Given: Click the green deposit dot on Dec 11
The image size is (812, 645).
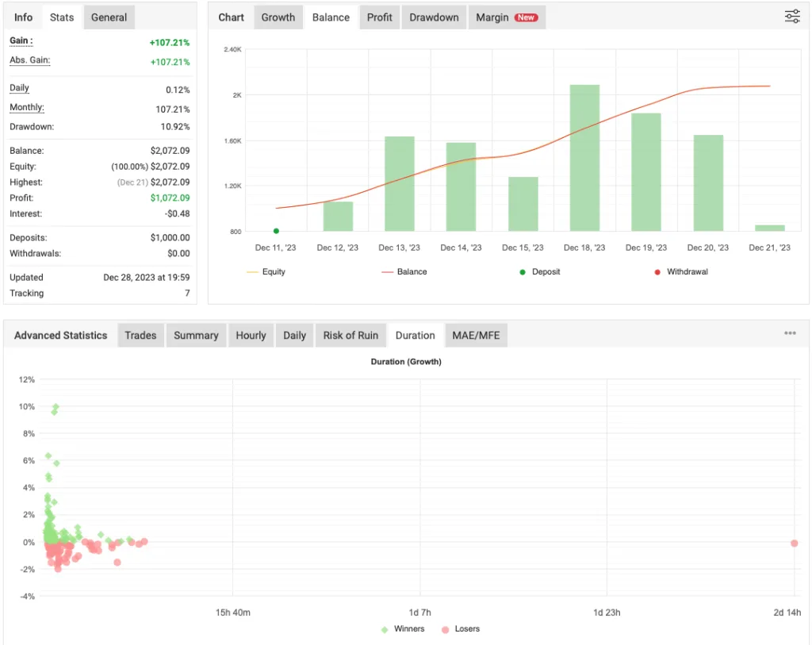Looking at the screenshot, I should pos(275,230).
